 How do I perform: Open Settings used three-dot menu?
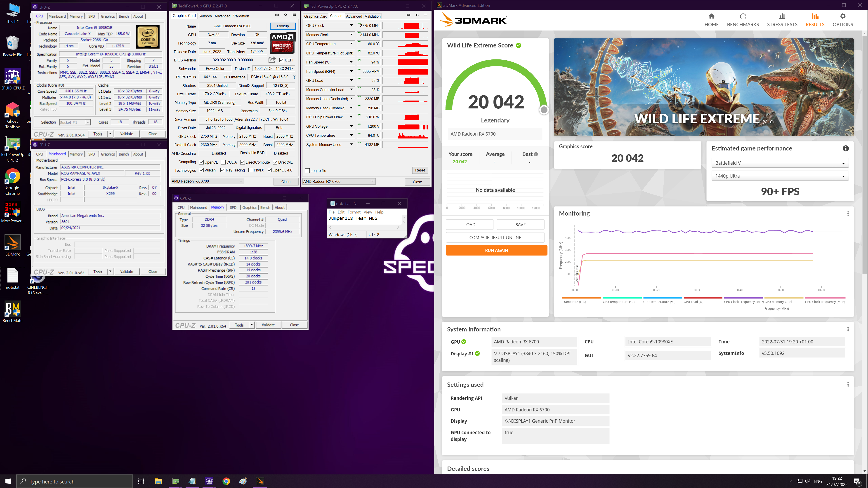coord(848,384)
